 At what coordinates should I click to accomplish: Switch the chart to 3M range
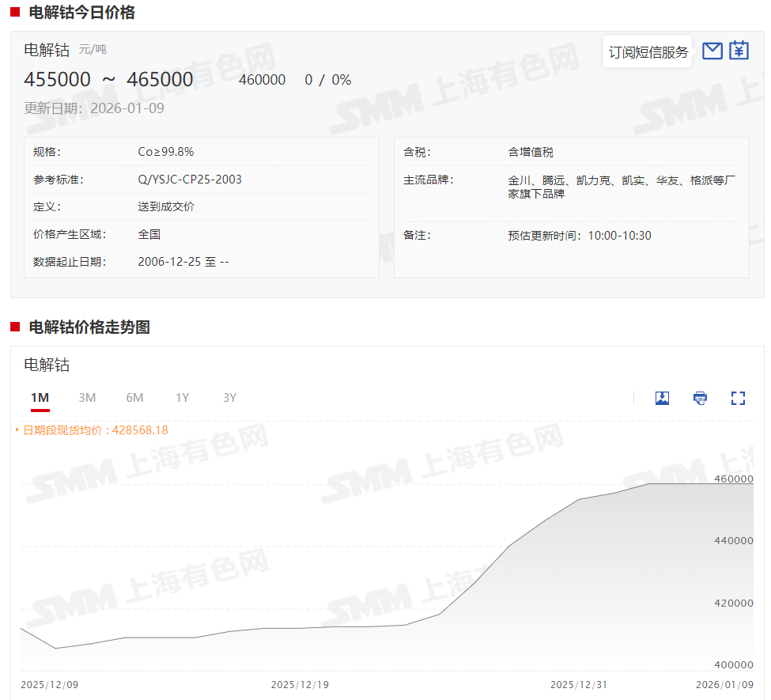pyautogui.click(x=87, y=398)
